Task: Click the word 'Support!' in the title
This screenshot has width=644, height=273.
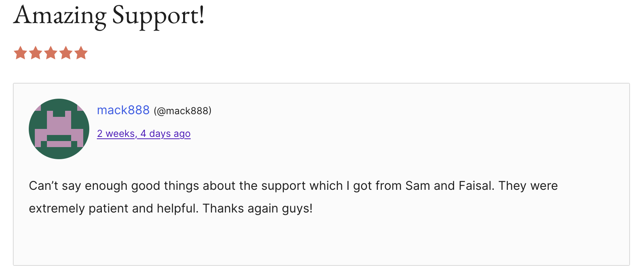Action: 158,16
